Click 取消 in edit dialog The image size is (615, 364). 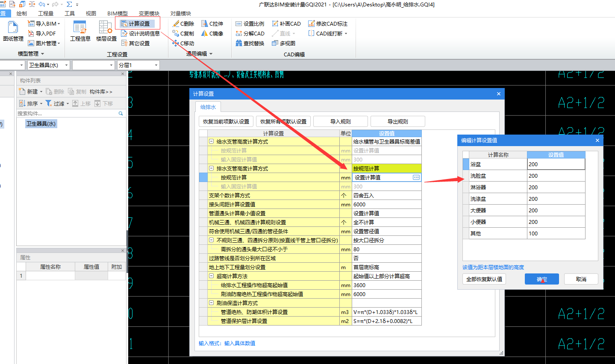point(581,279)
